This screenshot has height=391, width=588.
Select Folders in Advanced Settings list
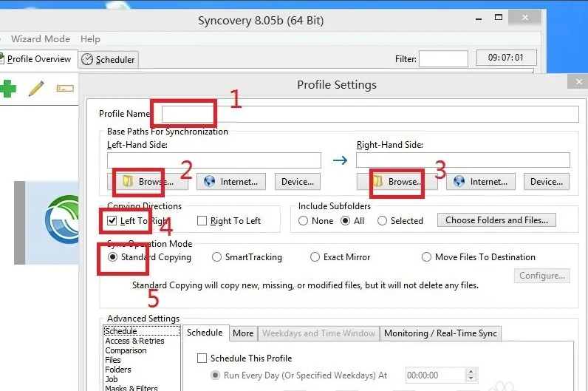coord(118,370)
